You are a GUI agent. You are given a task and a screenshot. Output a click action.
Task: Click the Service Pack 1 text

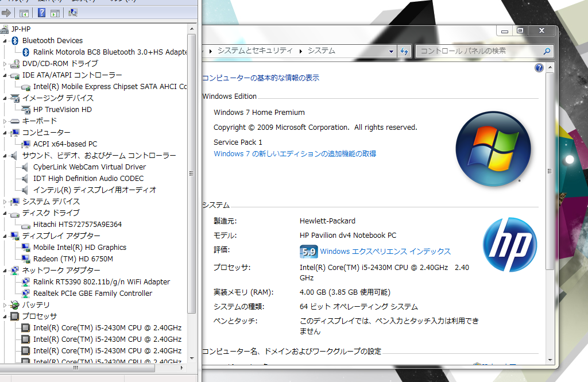[238, 142]
